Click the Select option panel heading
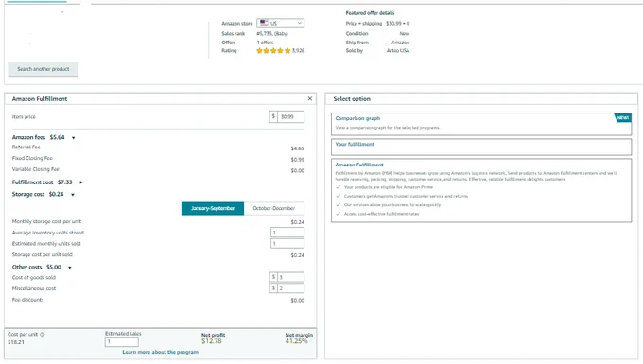 [x=352, y=98]
